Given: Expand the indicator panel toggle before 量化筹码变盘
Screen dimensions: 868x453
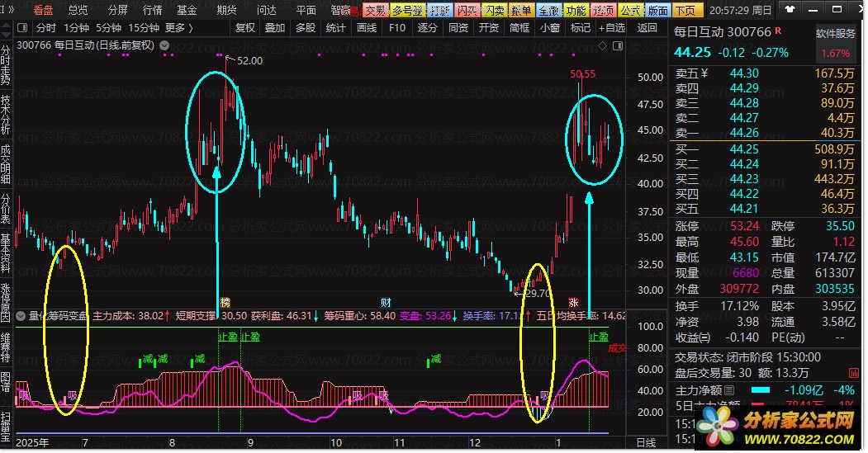Looking at the screenshot, I should [x=21, y=315].
